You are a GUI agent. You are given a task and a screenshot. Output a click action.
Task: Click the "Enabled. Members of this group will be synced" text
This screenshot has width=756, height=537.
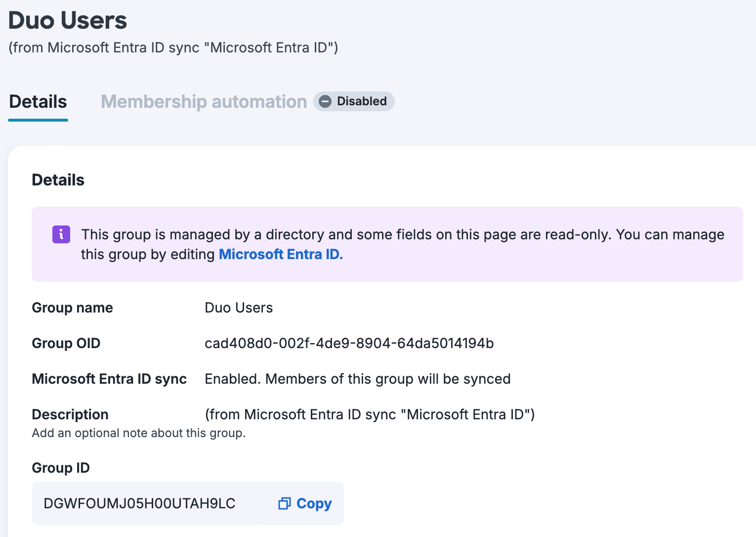(x=358, y=379)
